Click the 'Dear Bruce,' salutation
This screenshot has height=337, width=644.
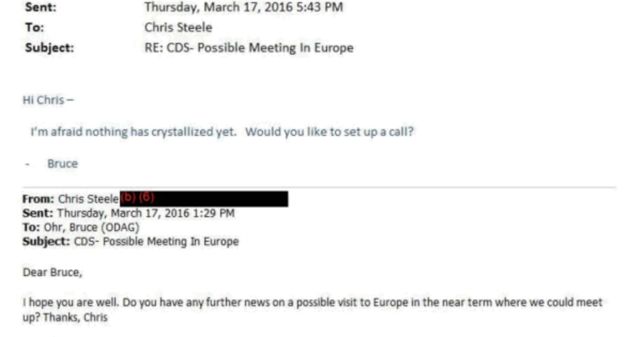click(52, 272)
